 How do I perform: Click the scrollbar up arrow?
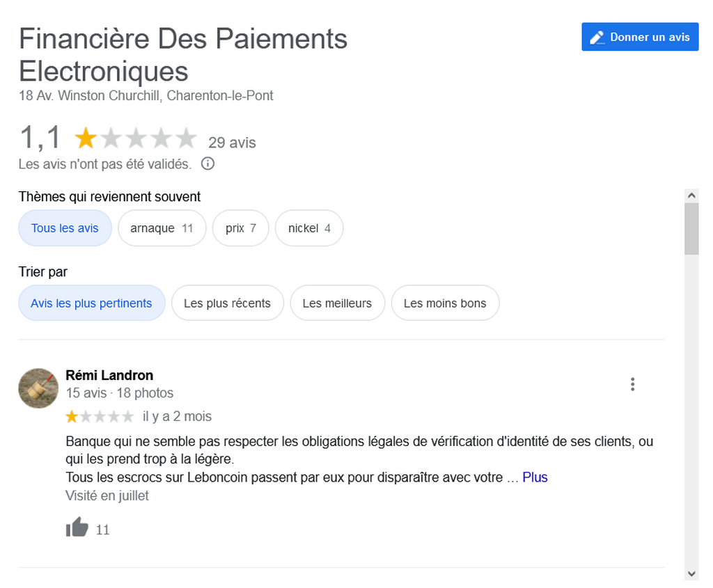[691, 196]
